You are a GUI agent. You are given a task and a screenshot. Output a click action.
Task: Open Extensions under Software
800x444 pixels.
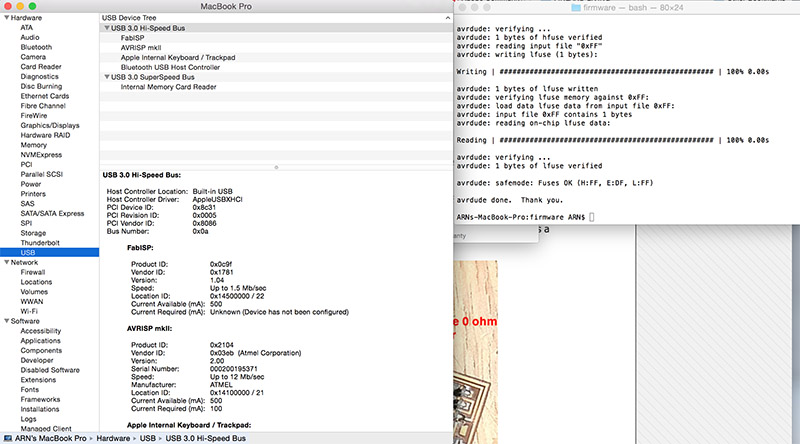pos(38,380)
